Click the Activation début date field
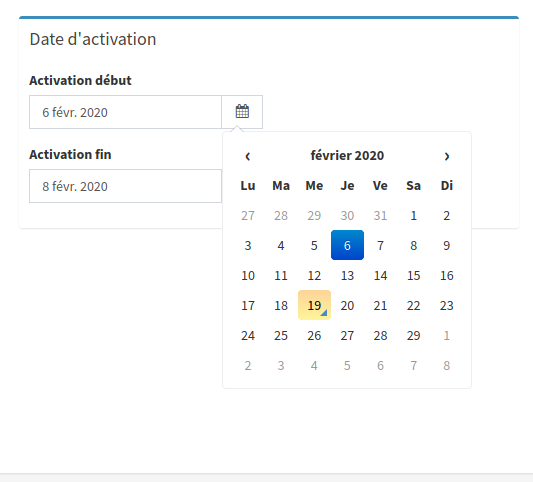 [125, 112]
